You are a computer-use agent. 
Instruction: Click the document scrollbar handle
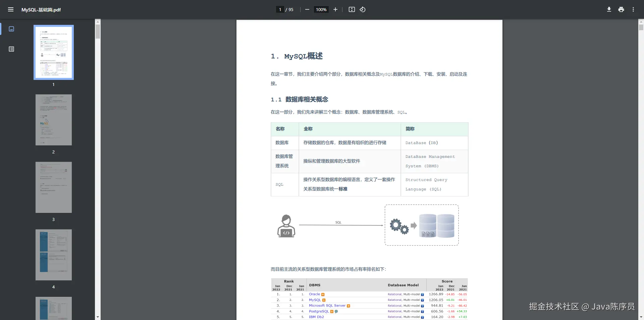click(x=641, y=28)
